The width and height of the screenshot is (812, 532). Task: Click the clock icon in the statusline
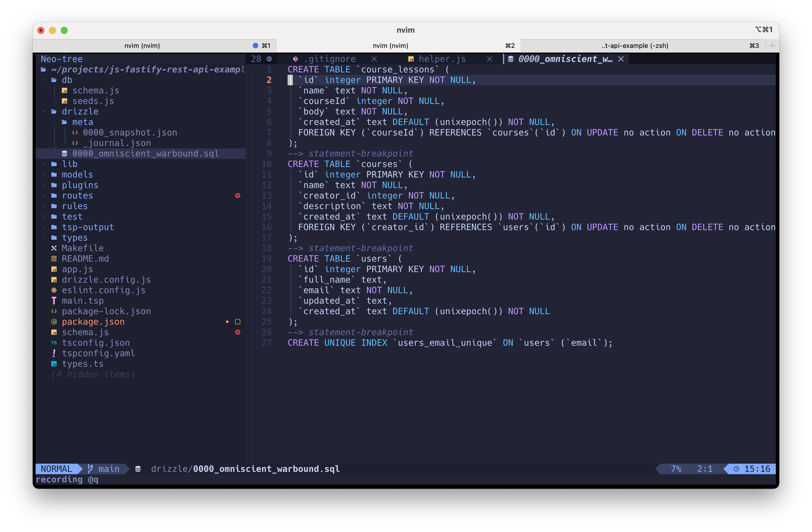point(736,469)
